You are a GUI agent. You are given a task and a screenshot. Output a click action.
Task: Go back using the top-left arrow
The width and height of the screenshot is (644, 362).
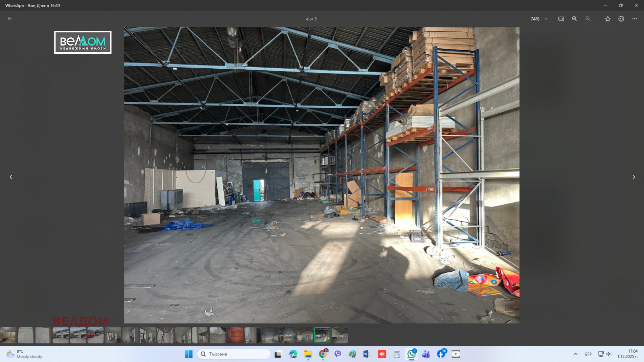click(10, 19)
